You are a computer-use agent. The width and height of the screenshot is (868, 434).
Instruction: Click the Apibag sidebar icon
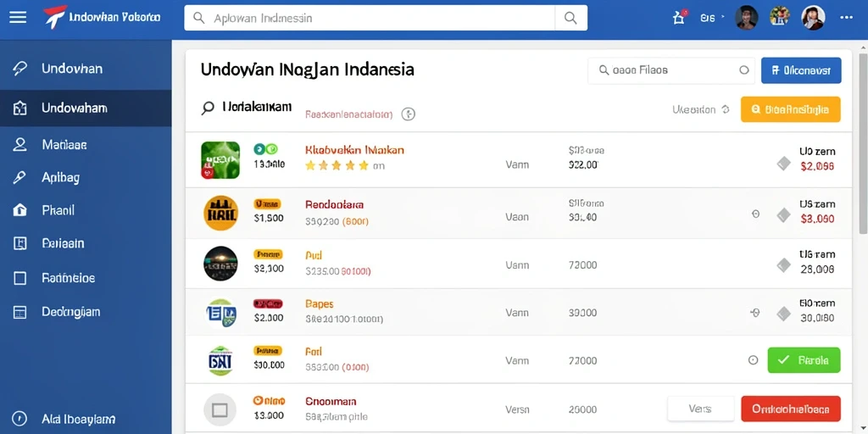tap(19, 178)
